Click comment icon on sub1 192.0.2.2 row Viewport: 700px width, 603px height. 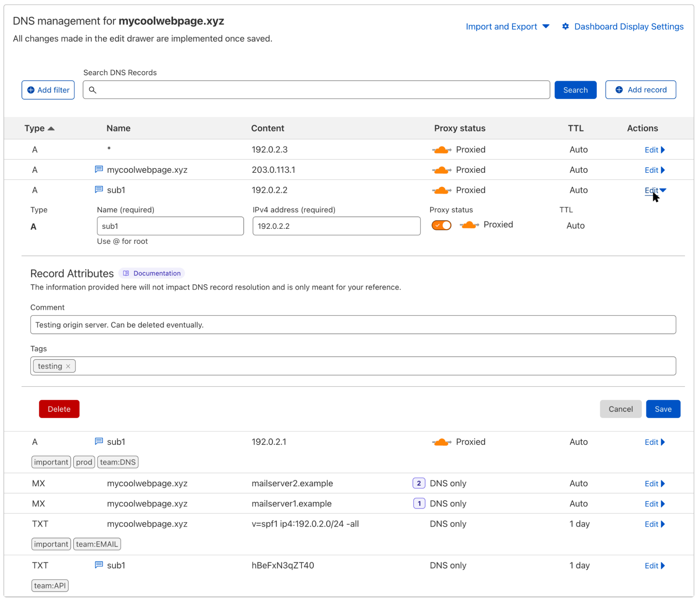click(x=99, y=190)
